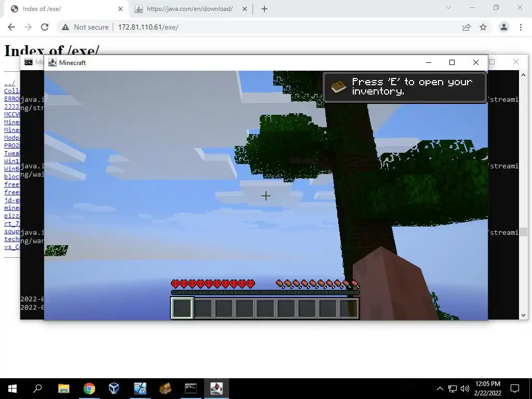Open File Explorer from the taskbar
The image size is (532, 399).
[x=63, y=389]
